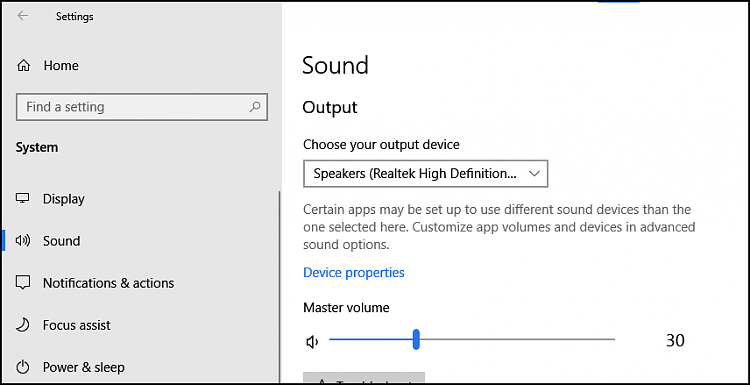Click the System category label
The width and height of the screenshot is (750, 385).
pos(37,147)
